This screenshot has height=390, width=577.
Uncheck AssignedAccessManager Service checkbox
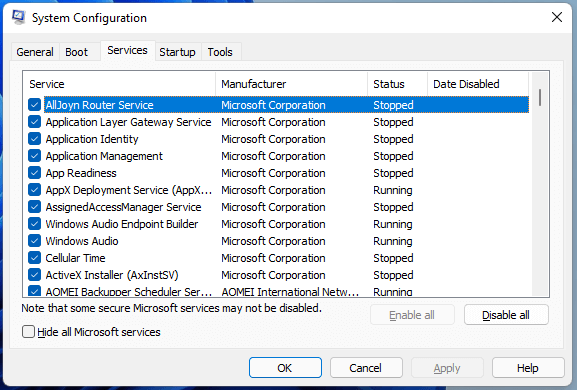coord(35,207)
